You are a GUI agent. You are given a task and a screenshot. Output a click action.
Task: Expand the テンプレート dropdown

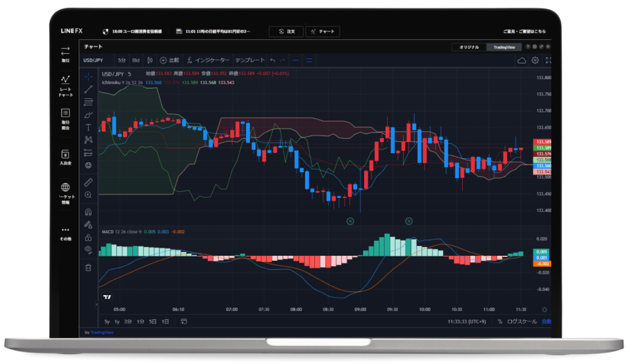click(x=250, y=60)
